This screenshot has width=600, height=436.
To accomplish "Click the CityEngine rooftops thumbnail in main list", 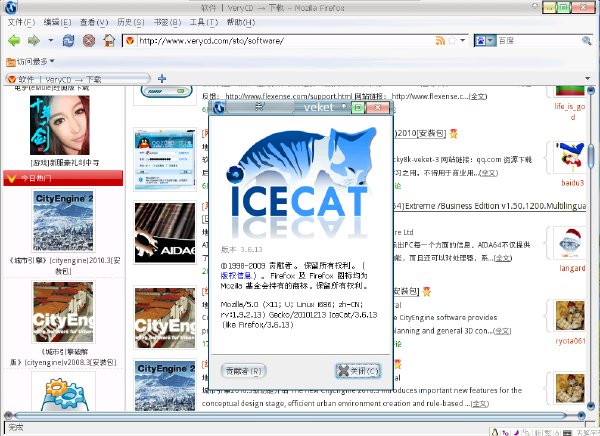I will [x=165, y=317].
